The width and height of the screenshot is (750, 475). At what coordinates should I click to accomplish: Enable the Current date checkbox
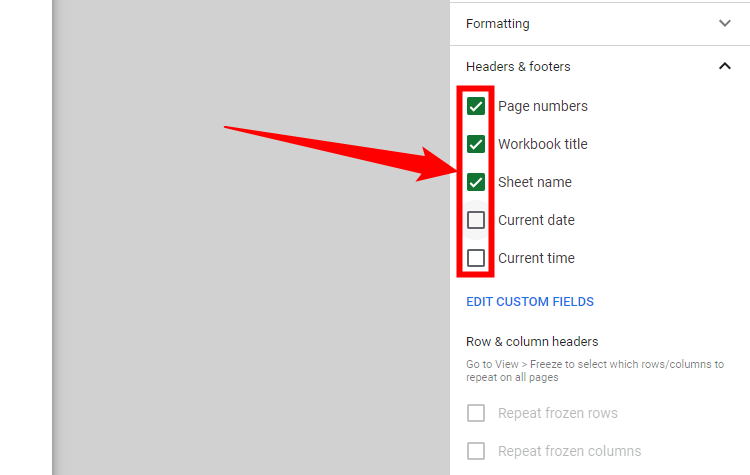476,220
